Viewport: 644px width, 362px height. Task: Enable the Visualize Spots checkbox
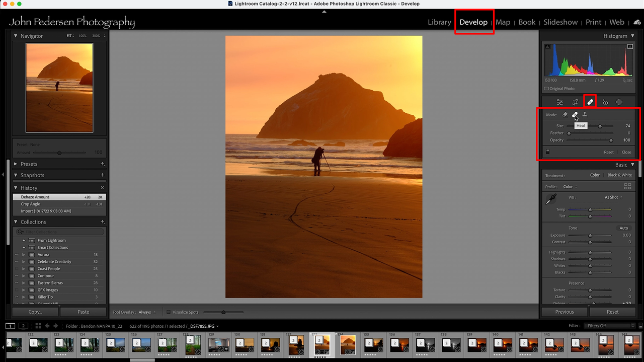(169, 312)
